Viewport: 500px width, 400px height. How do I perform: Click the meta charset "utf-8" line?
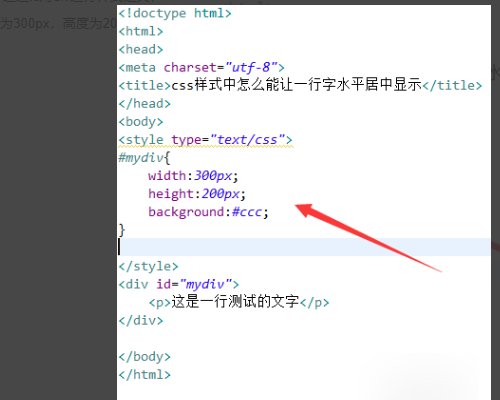tap(201, 68)
